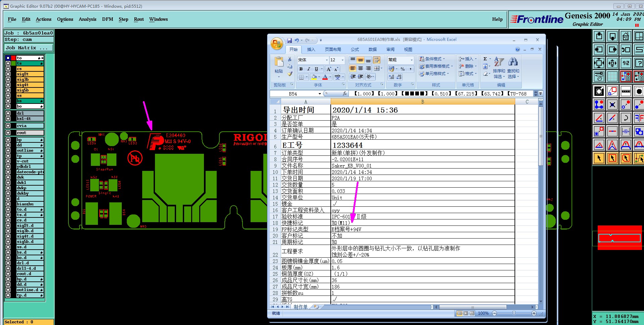Toggle the checkbox for layer cvia
Viewport: 644px width, 325px height.
click(8, 126)
